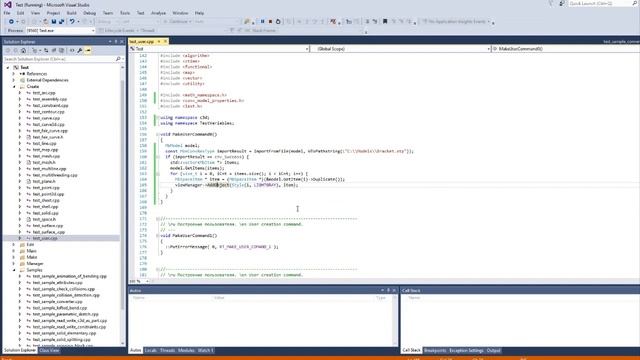Expand the References node
Viewport: 640px width, 360px height.
[13, 74]
